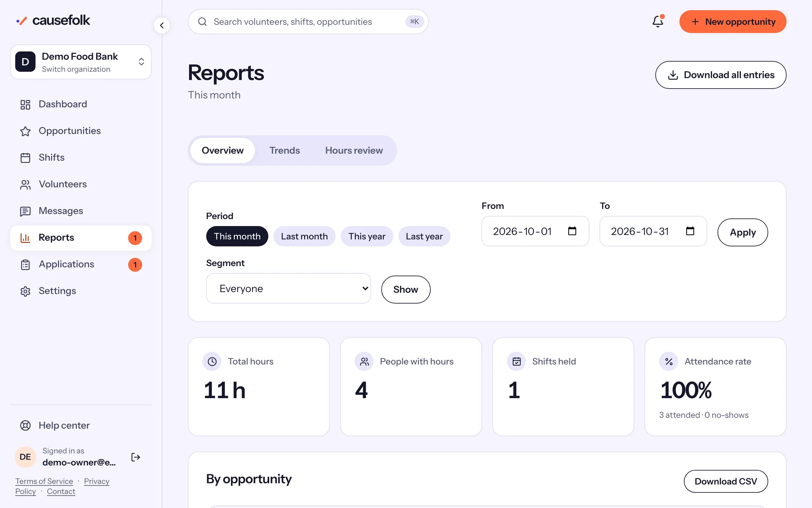812x508 pixels.
Task: Open the From date calendar picker icon
Action: click(572, 231)
